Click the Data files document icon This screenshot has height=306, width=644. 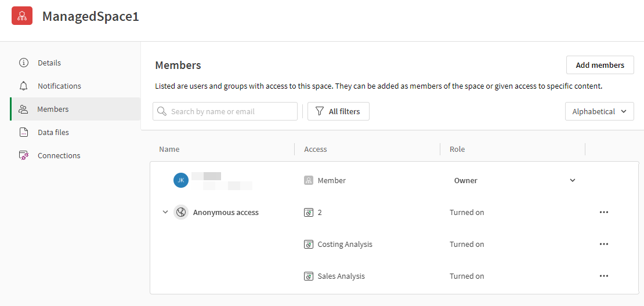pyautogui.click(x=24, y=133)
